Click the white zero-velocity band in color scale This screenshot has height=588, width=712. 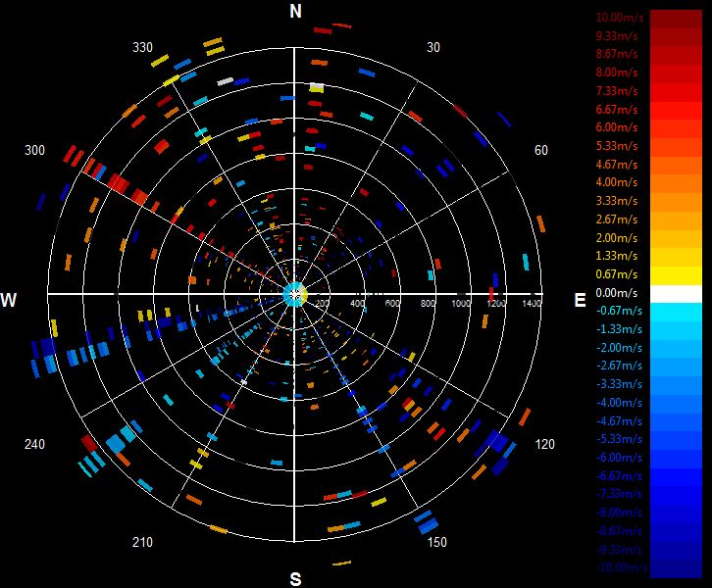point(676,294)
